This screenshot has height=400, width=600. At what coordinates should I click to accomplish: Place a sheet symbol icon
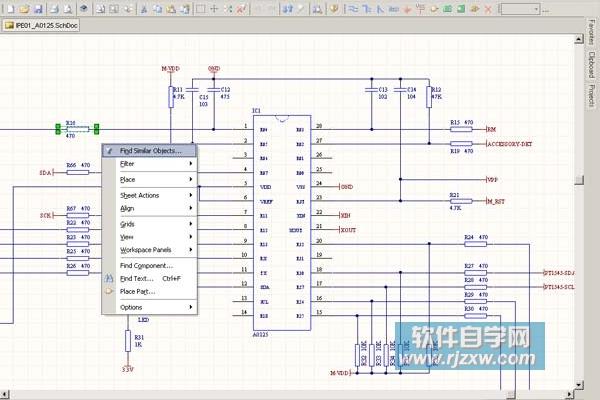pyautogui.click(x=447, y=8)
